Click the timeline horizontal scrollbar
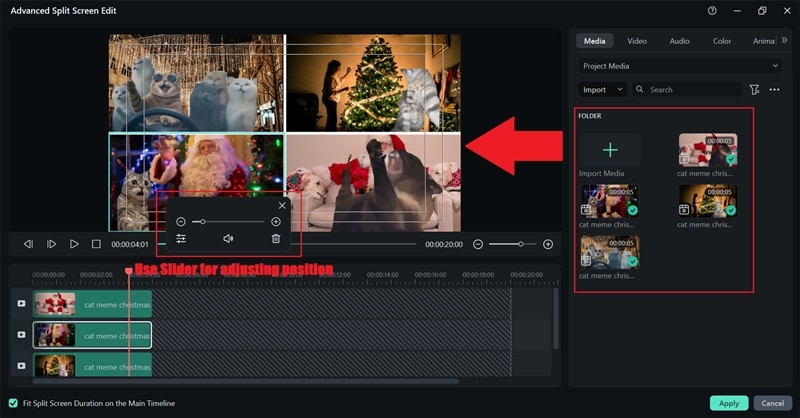800x418 pixels. pyautogui.click(x=246, y=381)
